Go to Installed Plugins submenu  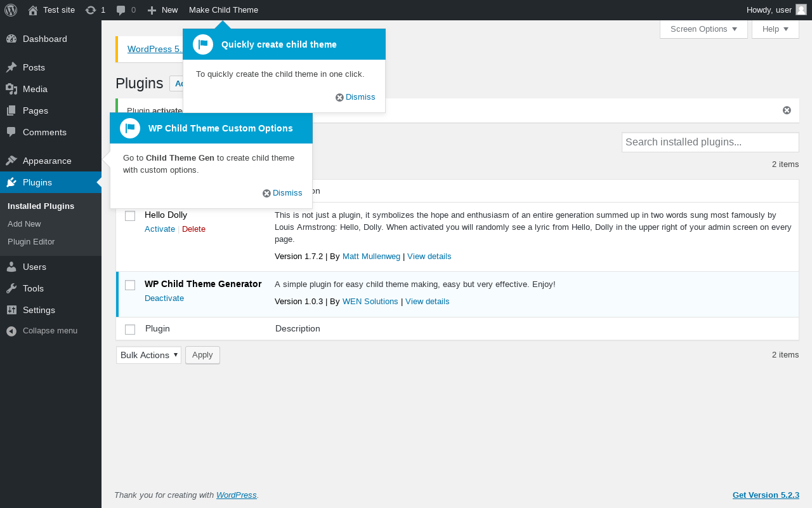[x=41, y=206]
